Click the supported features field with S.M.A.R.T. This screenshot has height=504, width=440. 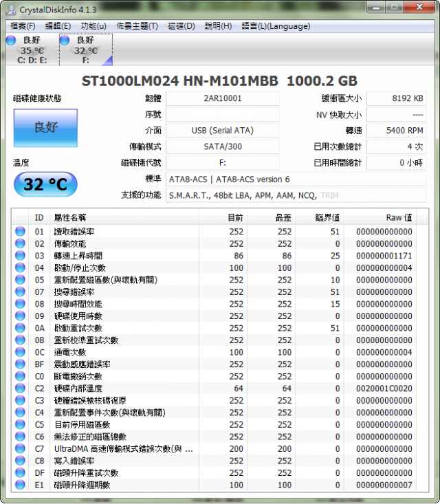[296, 195]
